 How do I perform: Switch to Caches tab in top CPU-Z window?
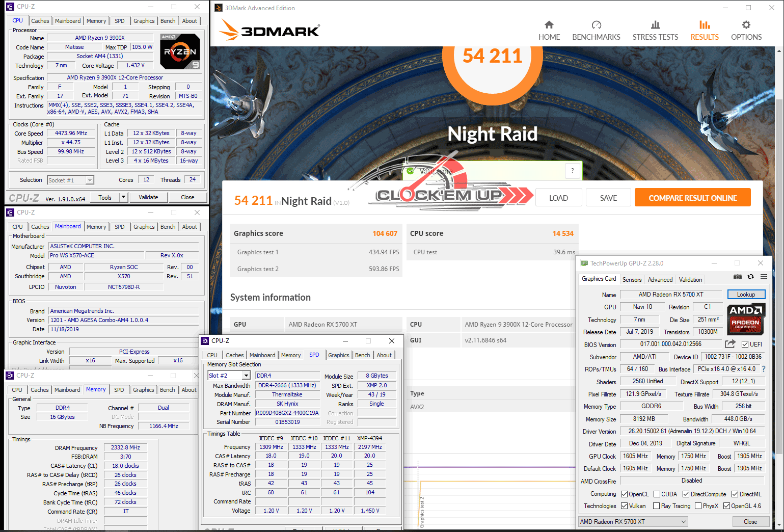click(x=40, y=21)
